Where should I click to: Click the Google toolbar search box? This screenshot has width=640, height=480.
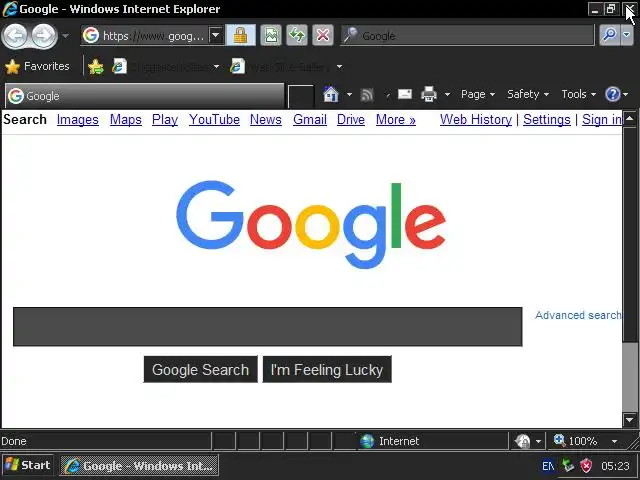click(467, 36)
